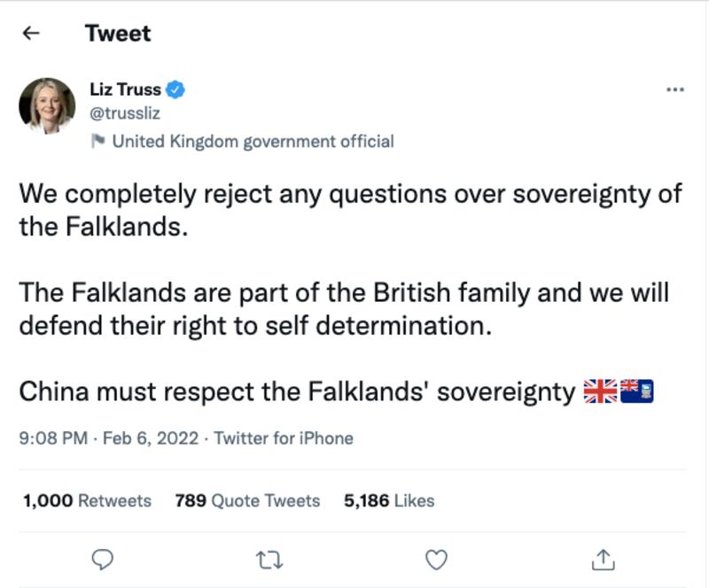709x588 pixels.
Task: Click the Liz Truss display name
Action: tap(125, 89)
